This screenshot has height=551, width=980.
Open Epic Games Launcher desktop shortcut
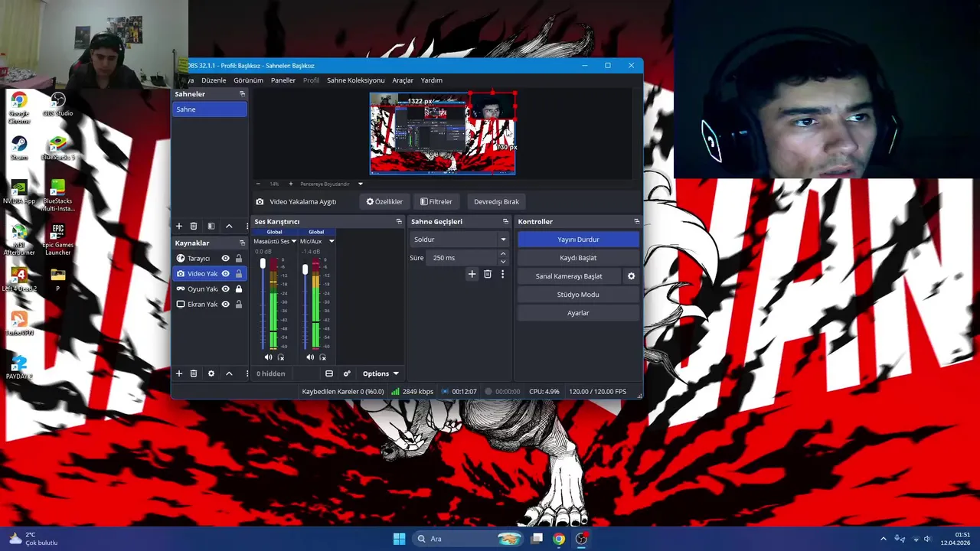(x=57, y=239)
